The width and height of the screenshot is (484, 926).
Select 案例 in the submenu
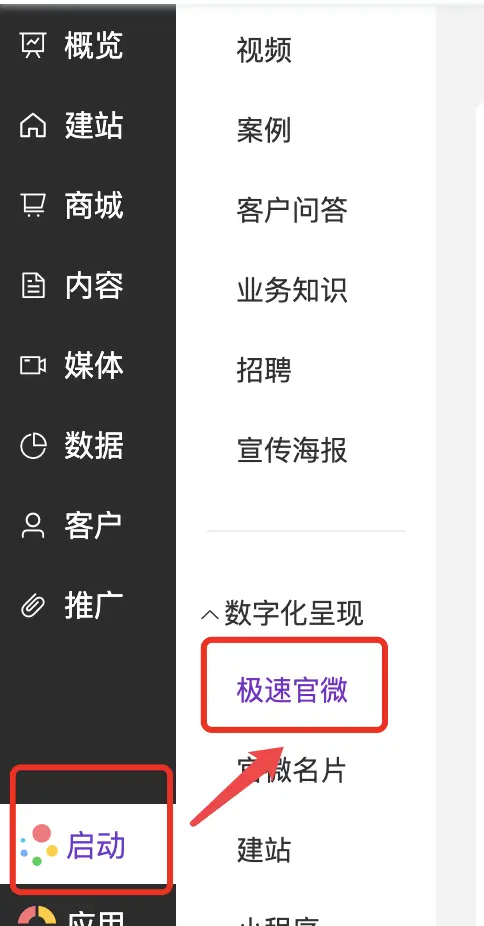264,130
